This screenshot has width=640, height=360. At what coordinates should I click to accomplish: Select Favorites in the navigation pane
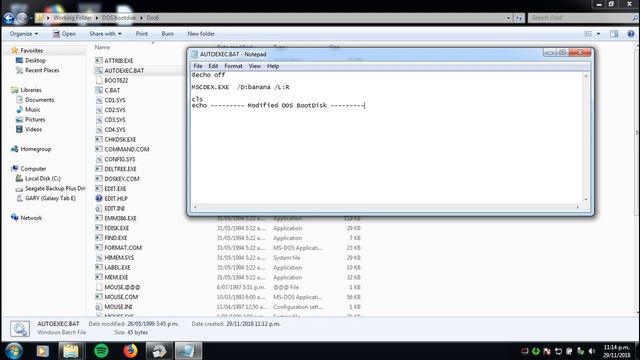click(x=32, y=51)
